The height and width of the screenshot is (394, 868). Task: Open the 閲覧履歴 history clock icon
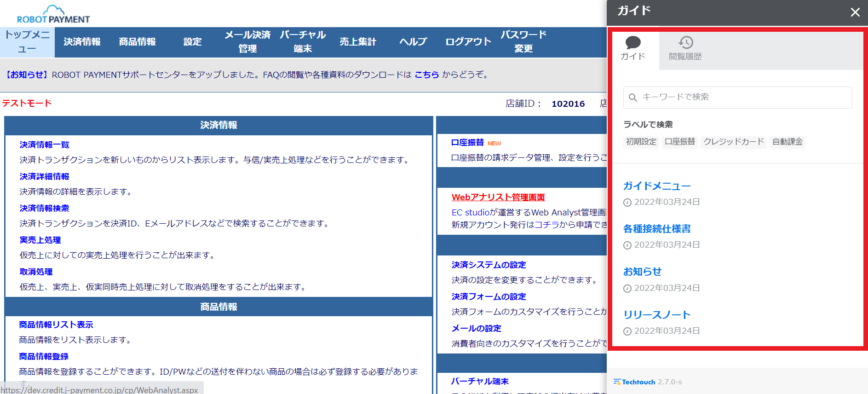tap(685, 43)
